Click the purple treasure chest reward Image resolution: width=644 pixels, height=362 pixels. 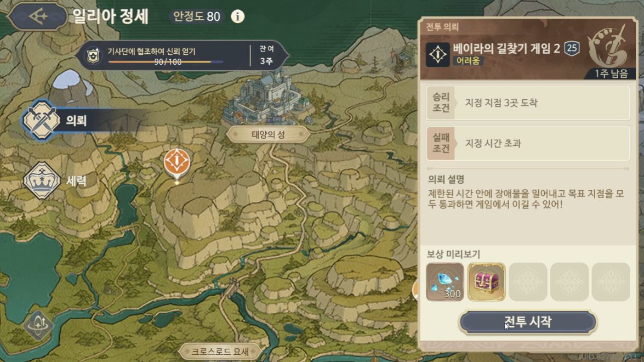click(486, 282)
